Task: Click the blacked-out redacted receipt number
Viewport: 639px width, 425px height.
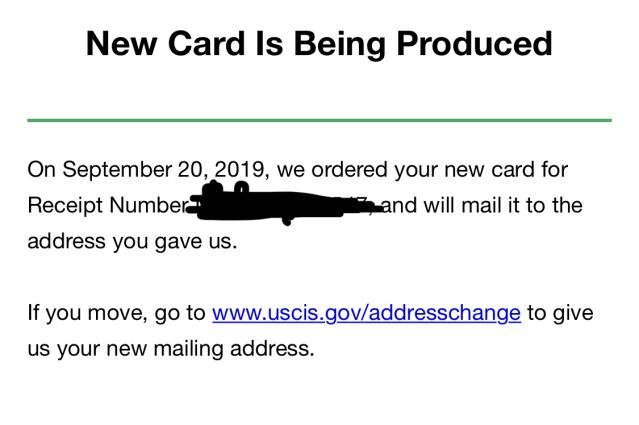Action: 284,203
